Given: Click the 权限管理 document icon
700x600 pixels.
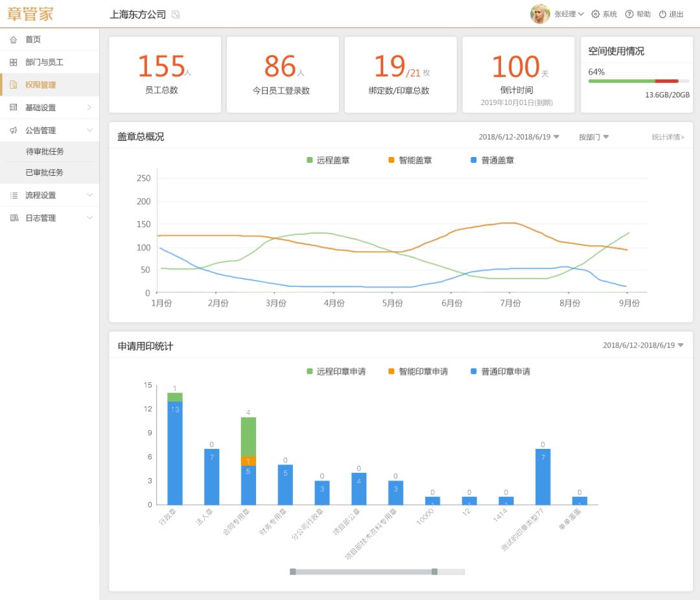Looking at the screenshot, I should (x=14, y=85).
